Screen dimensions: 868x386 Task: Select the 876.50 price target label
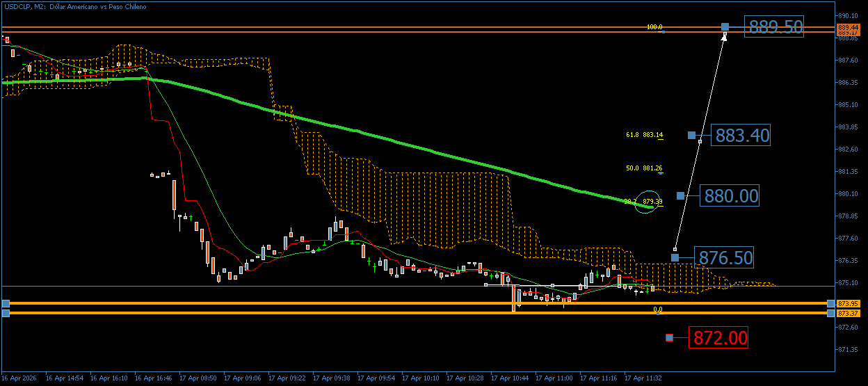pyautogui.click(x=724, y=258)
